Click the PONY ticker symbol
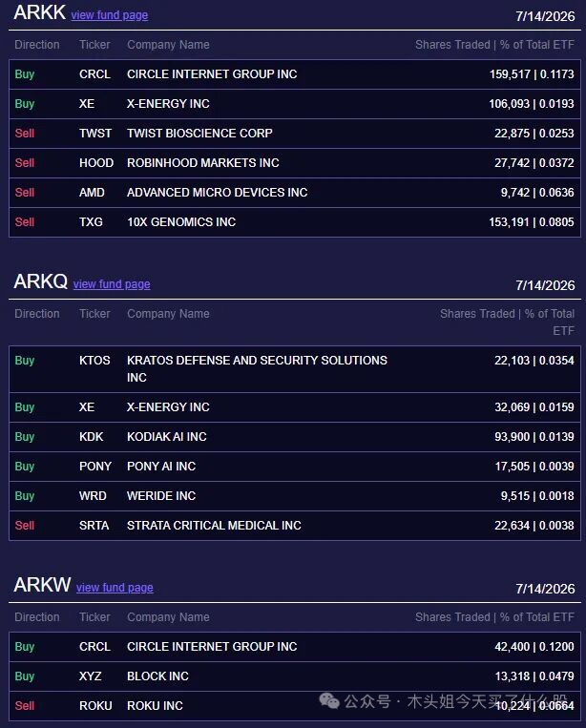This screenshot has width=586, height=728. (95, 467)
